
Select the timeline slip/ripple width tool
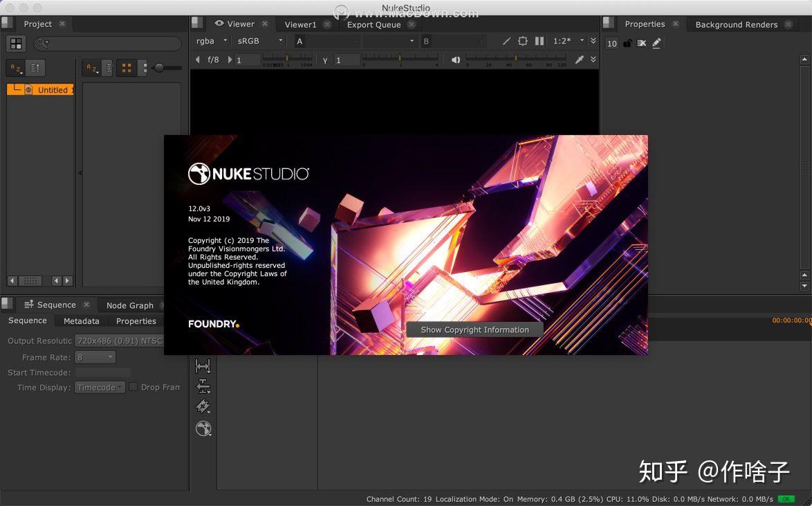[203, 366]
